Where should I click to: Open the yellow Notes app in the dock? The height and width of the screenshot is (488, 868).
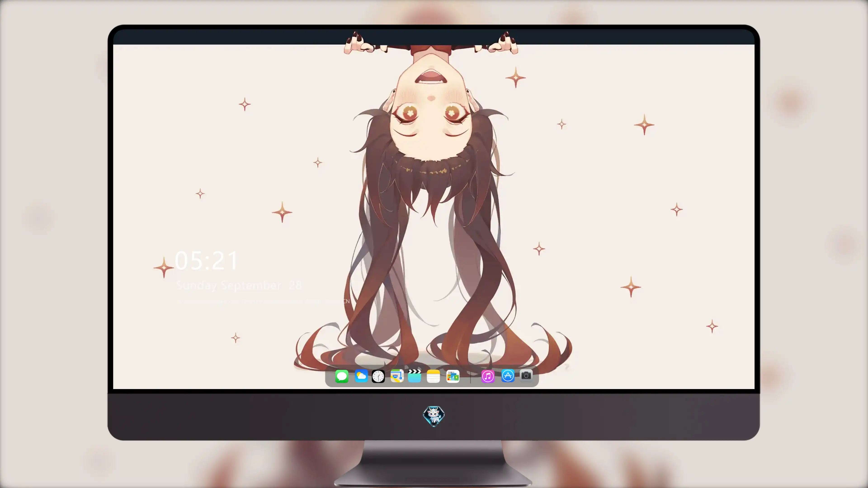pos(433,376)
